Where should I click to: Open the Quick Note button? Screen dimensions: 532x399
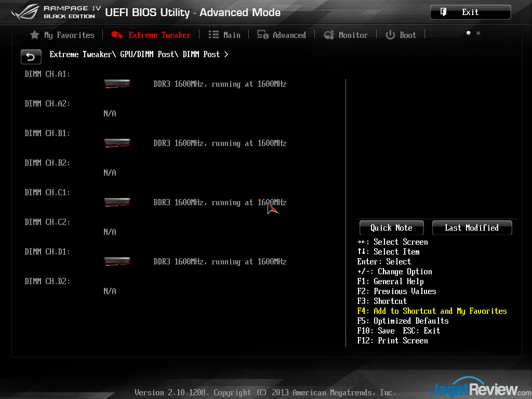[x=391, y=228]
